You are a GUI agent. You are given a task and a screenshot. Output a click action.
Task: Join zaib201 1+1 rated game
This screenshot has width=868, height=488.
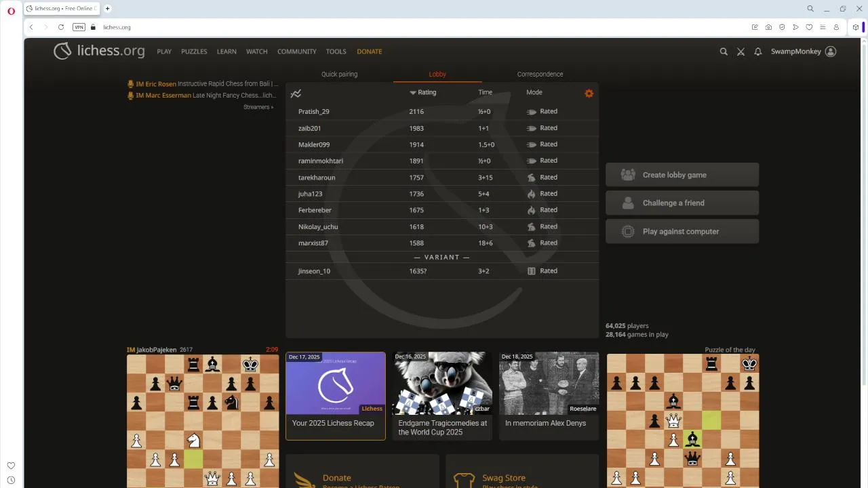coord(442,128)
